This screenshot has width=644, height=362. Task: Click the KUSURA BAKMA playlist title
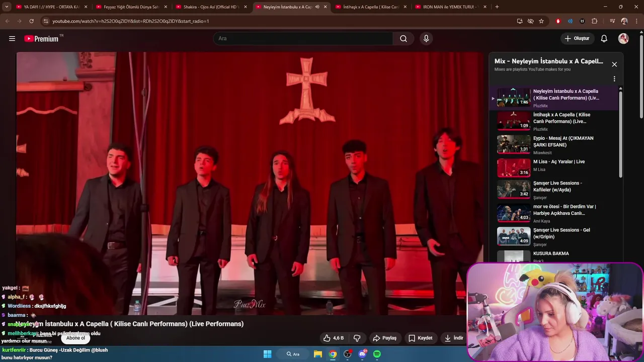(x=551, y=253)
